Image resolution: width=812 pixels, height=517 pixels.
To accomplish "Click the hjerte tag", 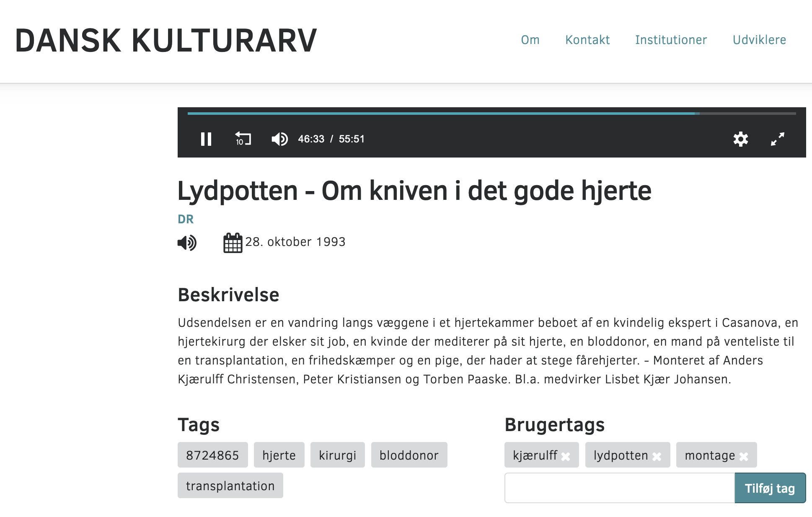I will pos(279,455).
